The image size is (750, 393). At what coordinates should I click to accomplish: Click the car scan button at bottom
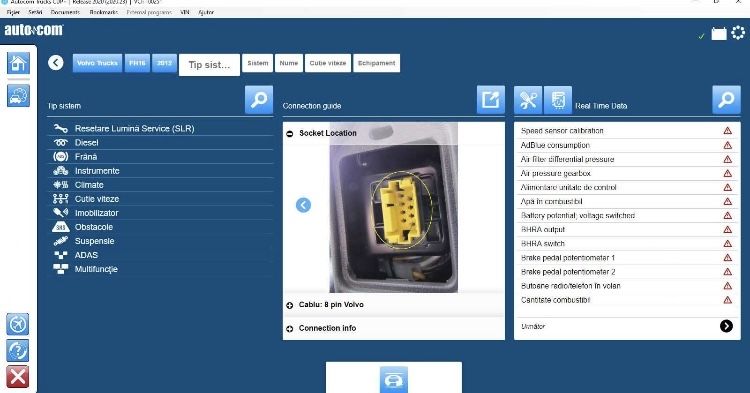pyautogui.click(x=394, y=380)
